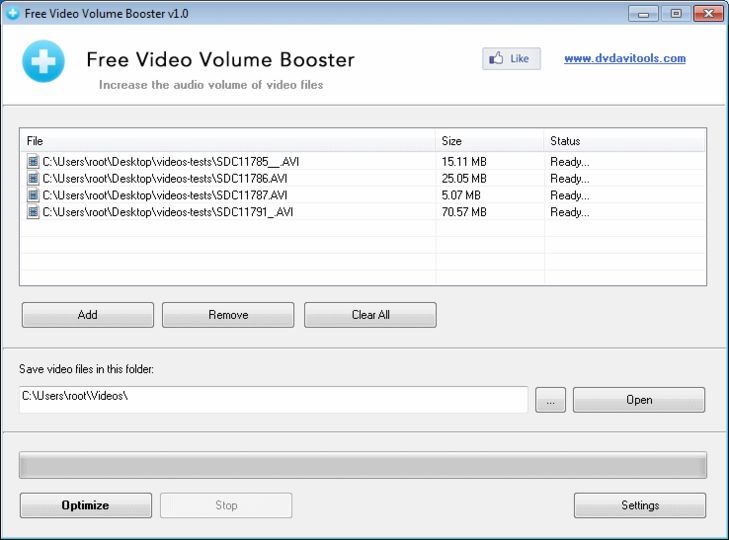Select the row SDC11786.AVI path
This screenshot has height=540, width=729.
165,178
